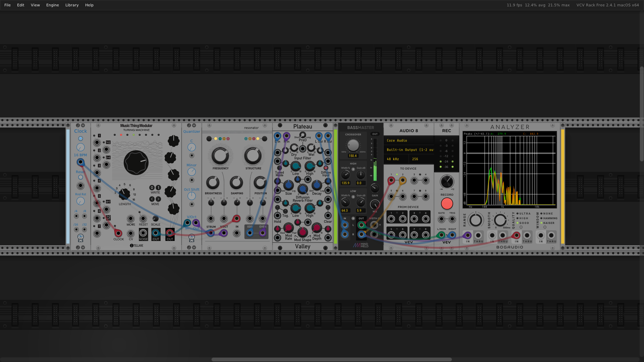The image size is (644, 362).
Task: Click the Analyzer SMOOTH knob
Action: coord(500,220)
